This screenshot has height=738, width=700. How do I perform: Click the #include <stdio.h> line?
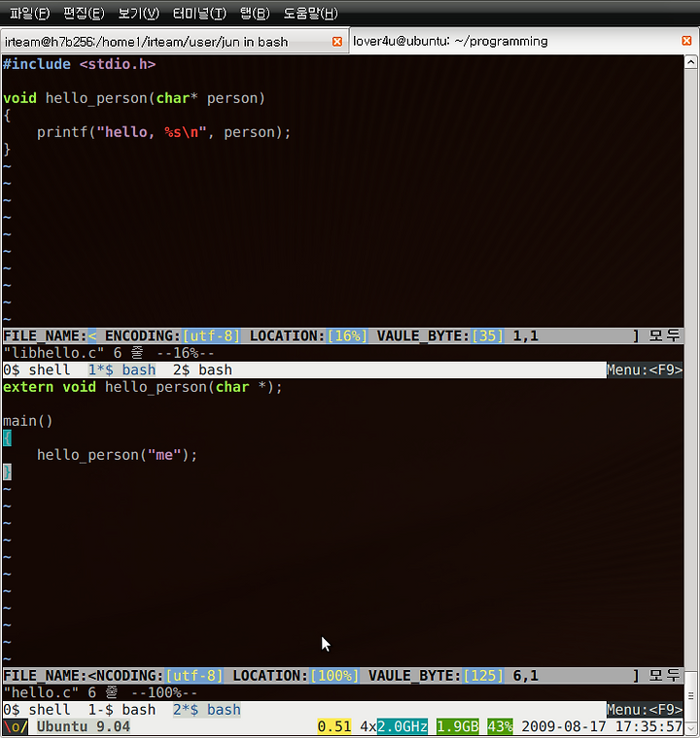79,64
